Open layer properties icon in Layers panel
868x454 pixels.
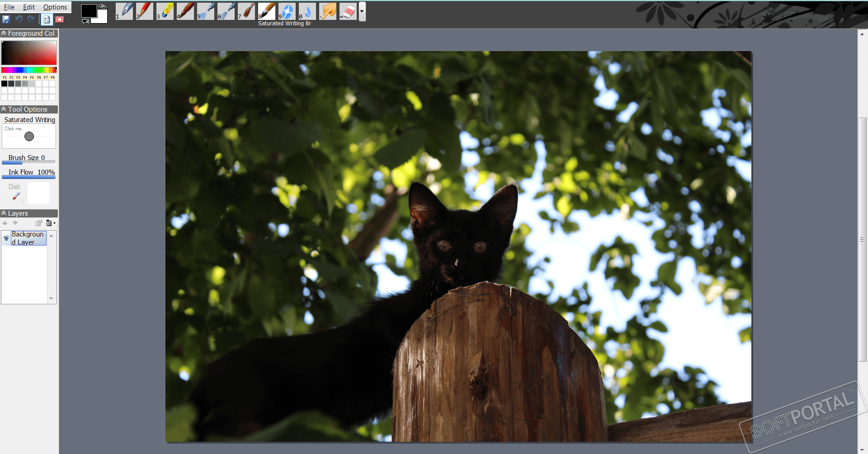pyautogui.click(x=39, y=223)
